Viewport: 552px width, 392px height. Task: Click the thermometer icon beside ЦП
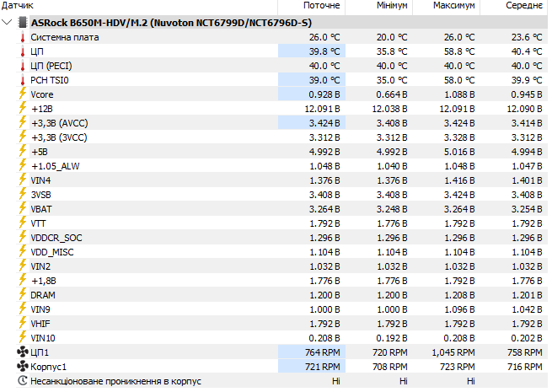tap(23, 51)
